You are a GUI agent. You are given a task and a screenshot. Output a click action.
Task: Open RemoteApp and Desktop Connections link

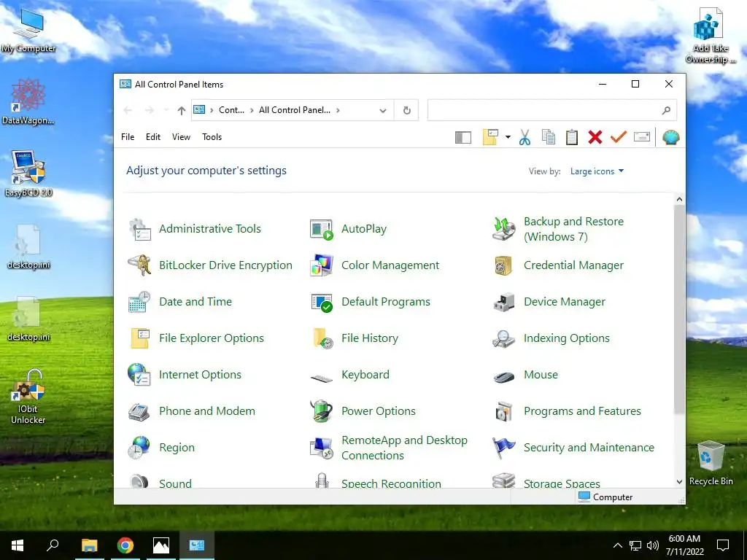[404, 448]
